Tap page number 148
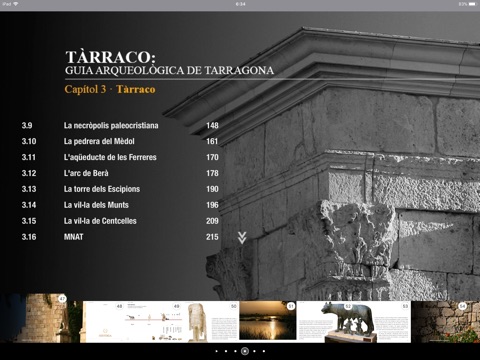The image size is (480, 360). point(212,126)
